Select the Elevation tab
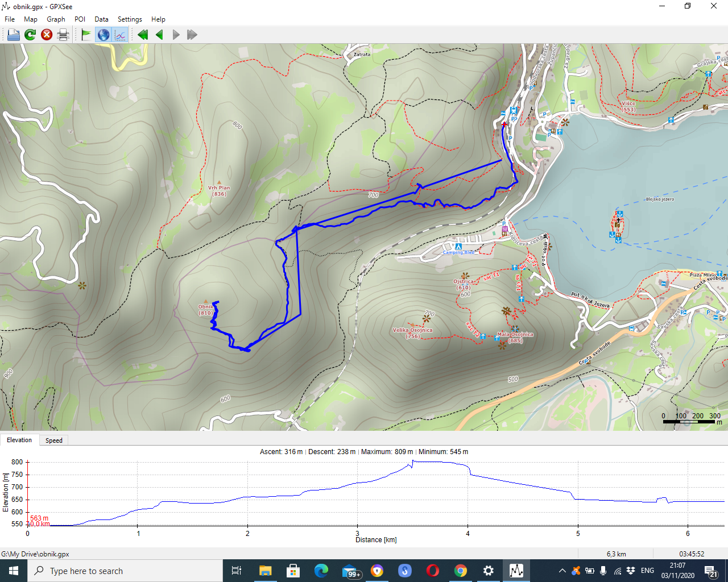This screenshot has height=582, width=728. tap(19, 440)
